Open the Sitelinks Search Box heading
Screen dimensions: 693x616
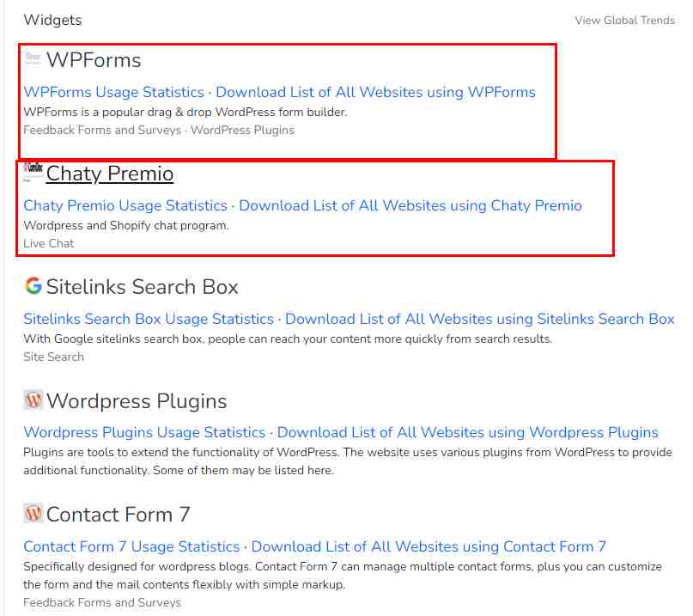[143, 287]
